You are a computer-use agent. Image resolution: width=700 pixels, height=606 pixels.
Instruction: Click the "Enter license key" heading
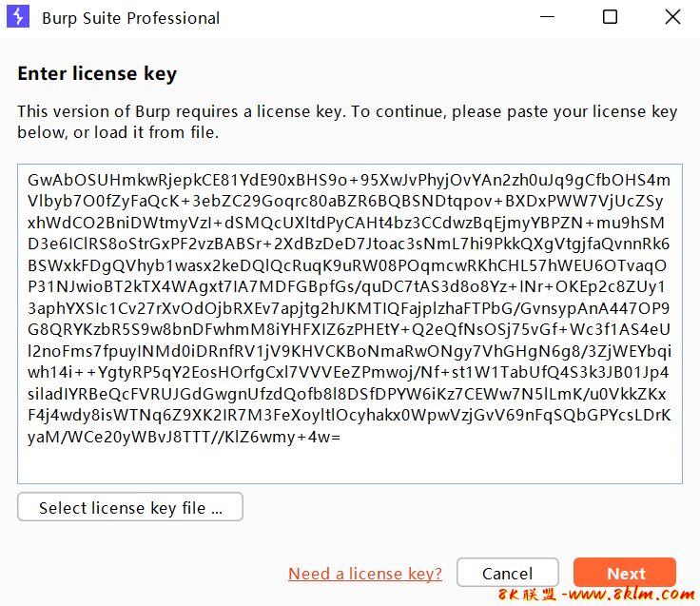click(97, 74)
